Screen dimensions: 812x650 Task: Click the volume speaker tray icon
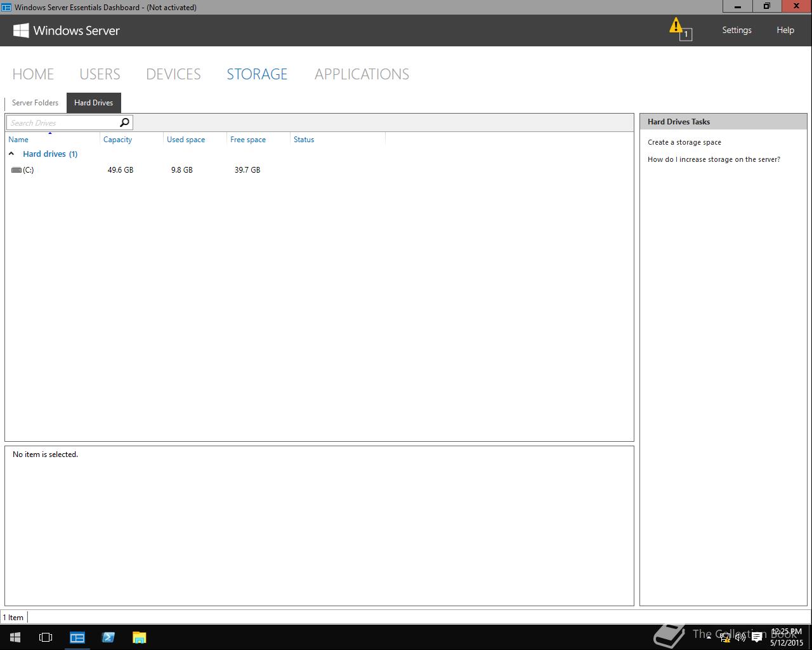pyautogui.click(x=740, y=637)
